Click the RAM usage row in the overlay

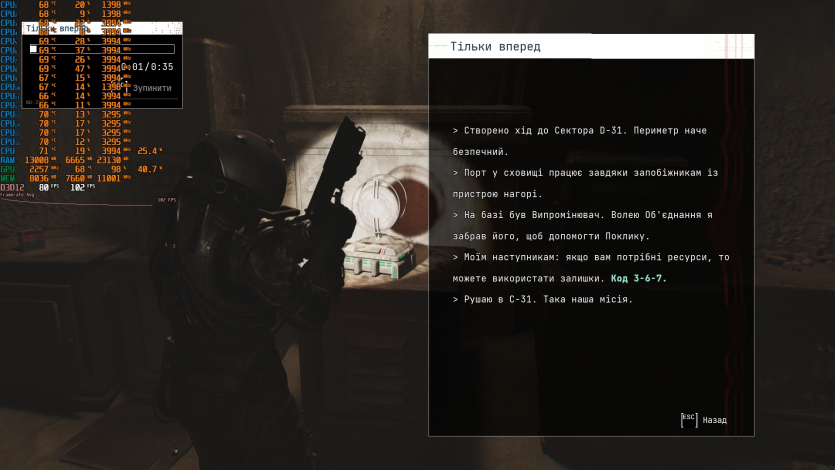point(70,159)
